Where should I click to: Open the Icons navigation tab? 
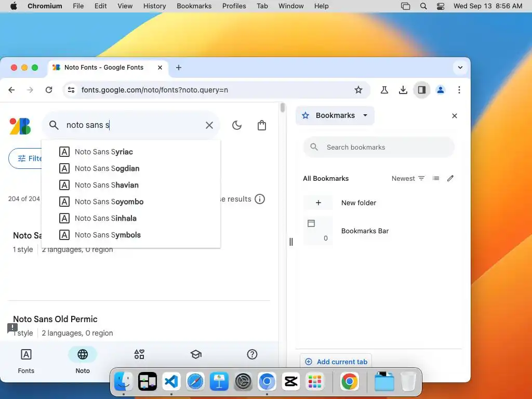[x=139, y=354]
